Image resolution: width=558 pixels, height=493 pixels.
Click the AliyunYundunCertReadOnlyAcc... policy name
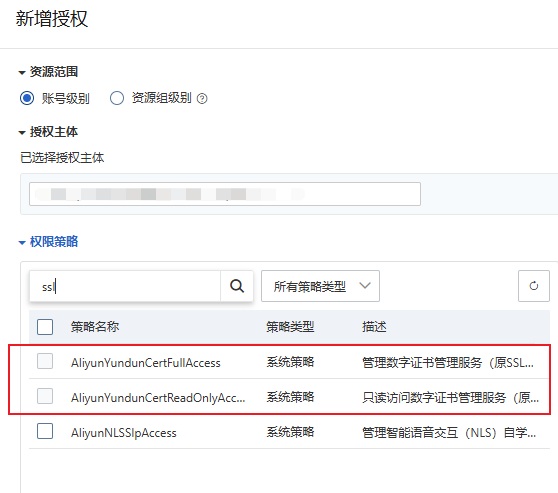pyautogui.click(x=158, y=398)
